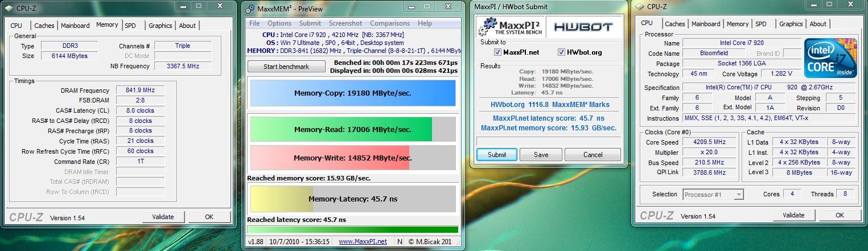Click the Start benchmark button
Screen dimensions: 868x251
coord(286,67)
